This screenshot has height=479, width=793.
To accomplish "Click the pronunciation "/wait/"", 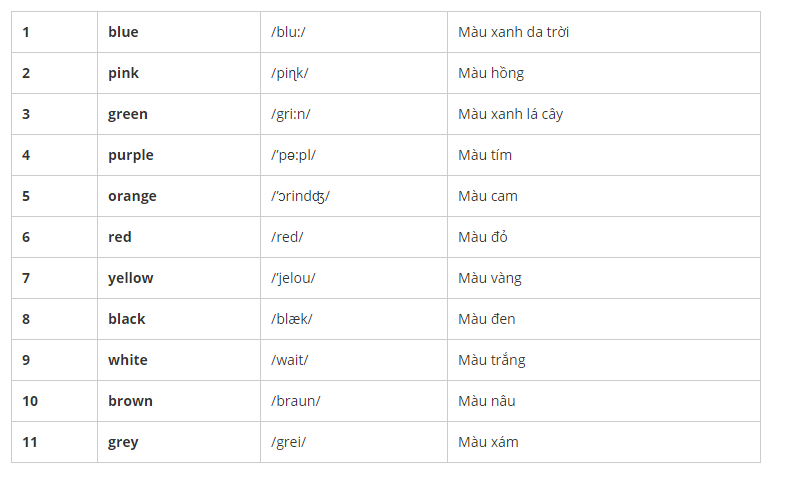I will 290,360.
